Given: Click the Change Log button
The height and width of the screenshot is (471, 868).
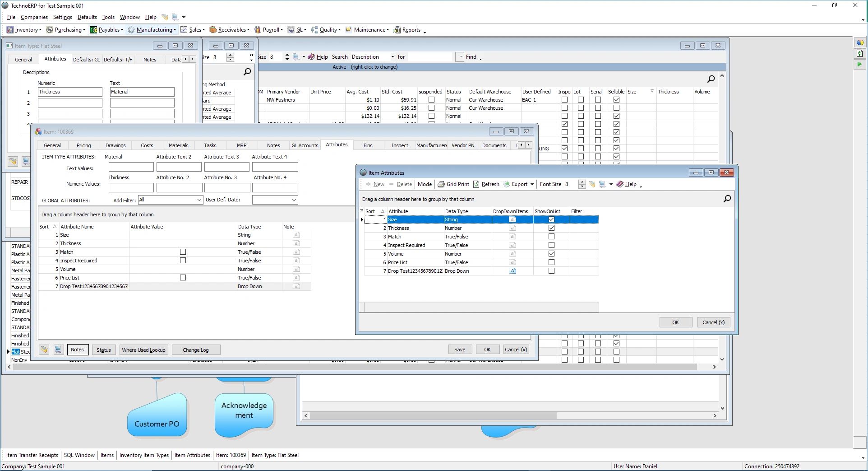Looking at the screenshot, I should 196,350.
